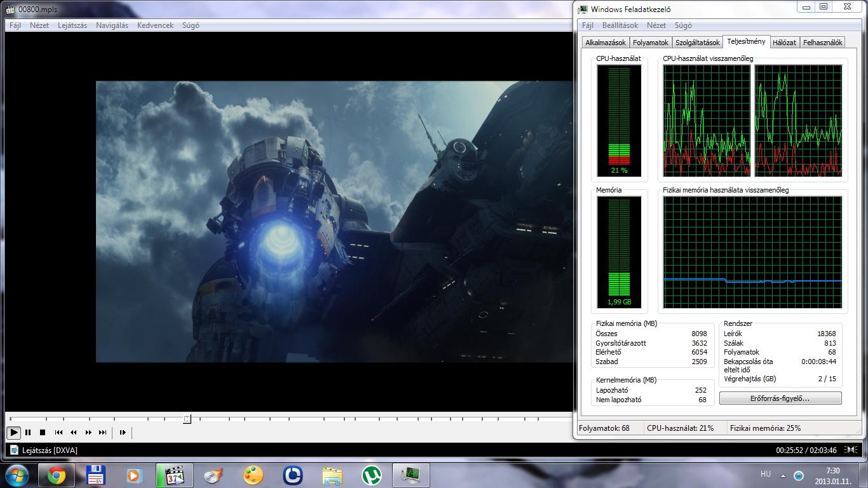Click the first CPU core history graph
This screenshot has width=868, height=488.
(x=707, y=121)
